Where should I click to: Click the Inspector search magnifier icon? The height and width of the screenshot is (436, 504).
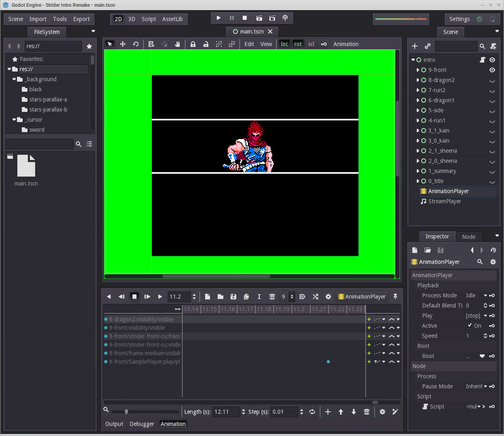point(480,262)
